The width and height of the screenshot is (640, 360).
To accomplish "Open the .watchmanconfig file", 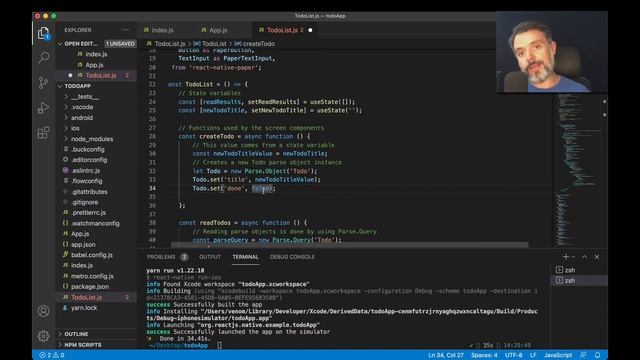I will tap(96, 223).
